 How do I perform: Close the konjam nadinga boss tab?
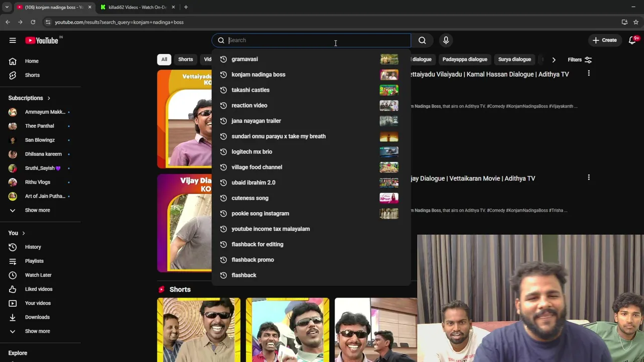pyautogui.click(x=90, y=7)
